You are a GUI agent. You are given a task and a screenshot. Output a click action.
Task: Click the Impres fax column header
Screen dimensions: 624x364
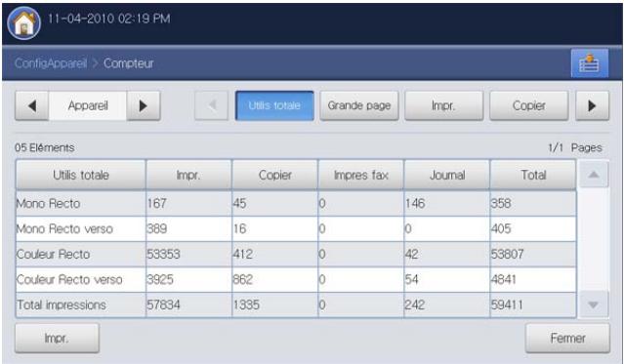point(361,175)
